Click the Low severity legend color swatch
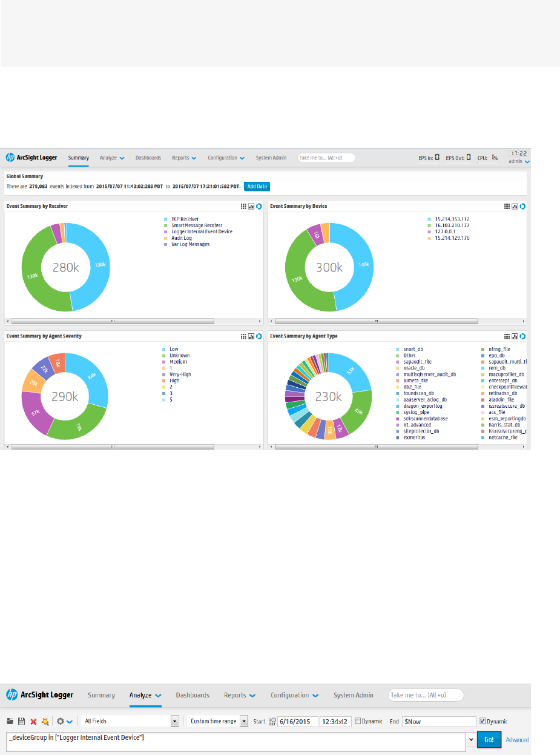The image size is (560, 755). 163,349
